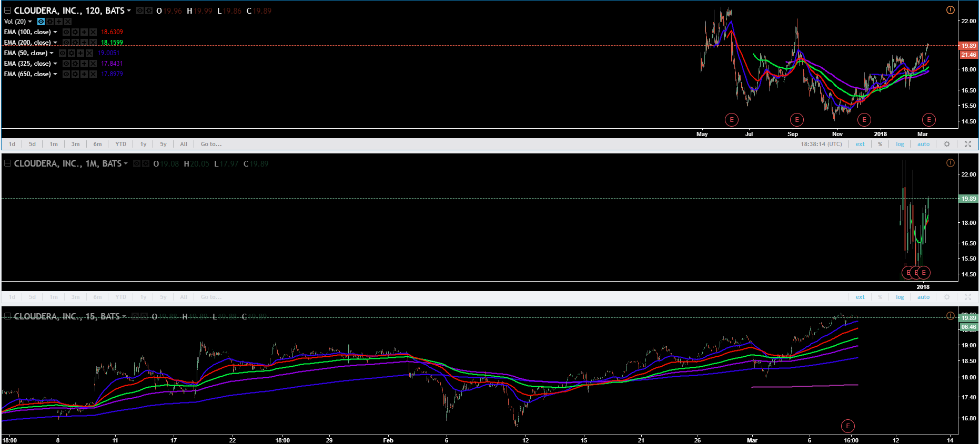Click the rightmost earnings E marker on 120 chart
This screenshot has height=444, width=980.
pos(929,120)
